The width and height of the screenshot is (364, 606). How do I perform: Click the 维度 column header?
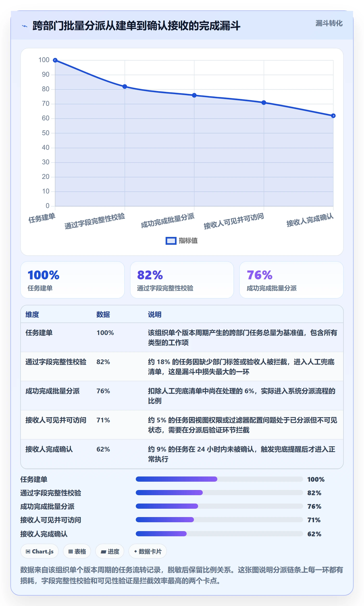[32, 315]
